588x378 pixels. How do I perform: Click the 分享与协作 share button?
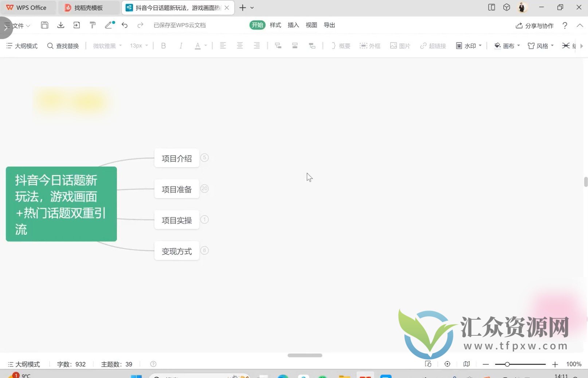click(x=534, y=25)
